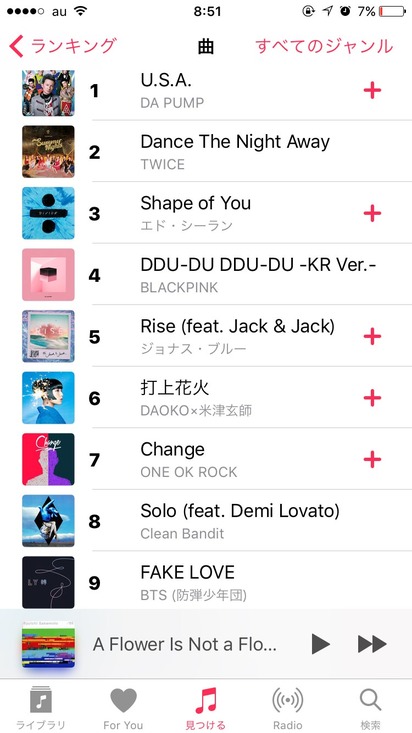Play the current track in mini player
This screenshot has width=412, height=733.
pyautogui.click(x=321, y=644)
